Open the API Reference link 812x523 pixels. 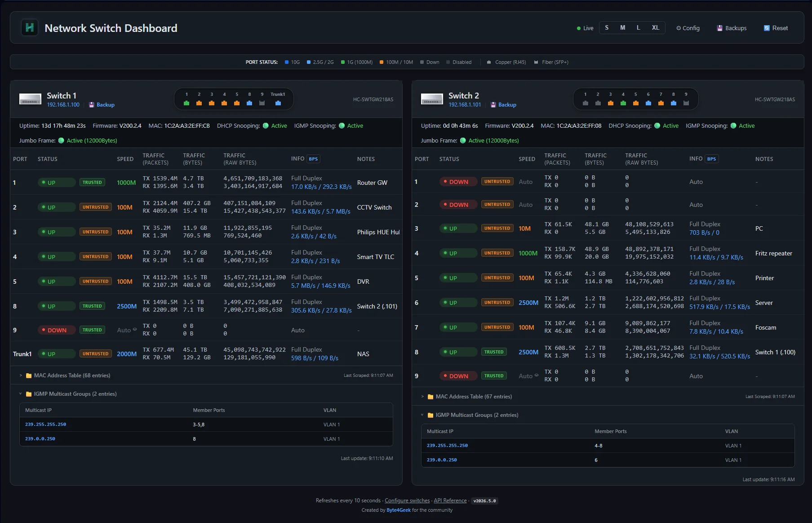450,501
